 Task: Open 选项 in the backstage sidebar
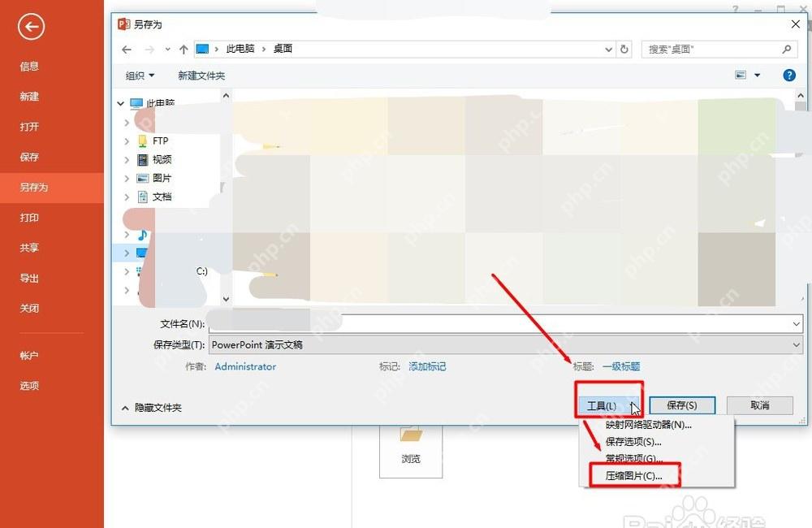29,386
